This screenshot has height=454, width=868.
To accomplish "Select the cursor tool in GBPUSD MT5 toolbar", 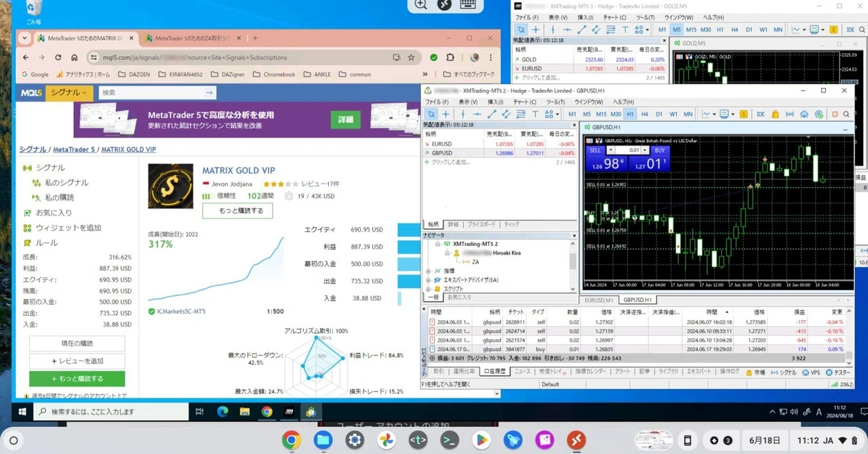I will pyautogui.click(x=431, y=114).
